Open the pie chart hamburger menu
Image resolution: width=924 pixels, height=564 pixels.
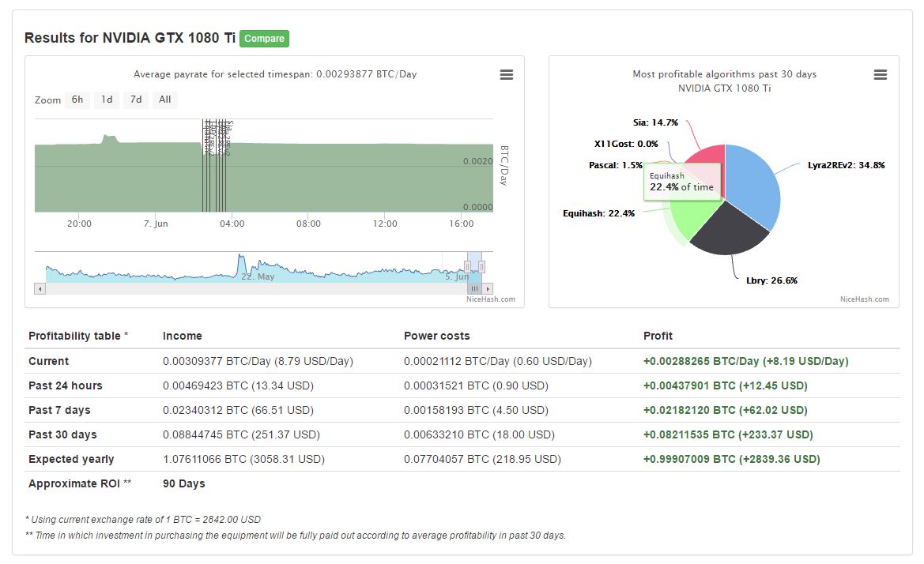880,75
